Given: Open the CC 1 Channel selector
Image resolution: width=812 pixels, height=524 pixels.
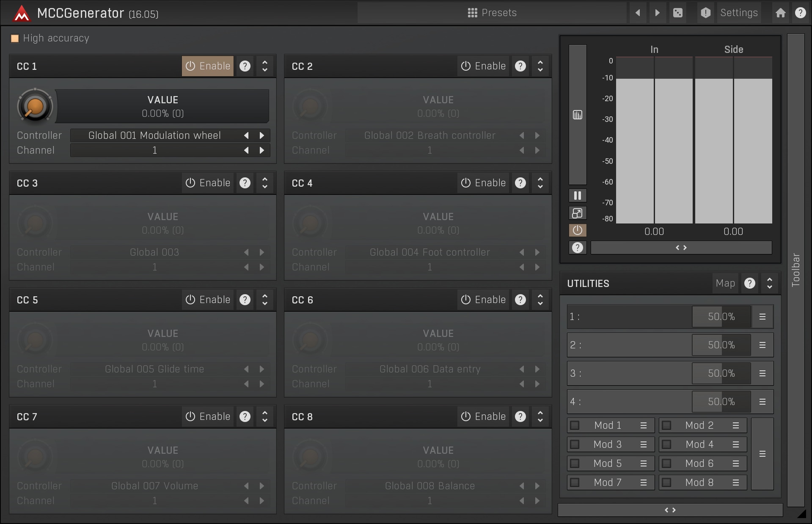Looking at the screenshot, I should 154,150.
